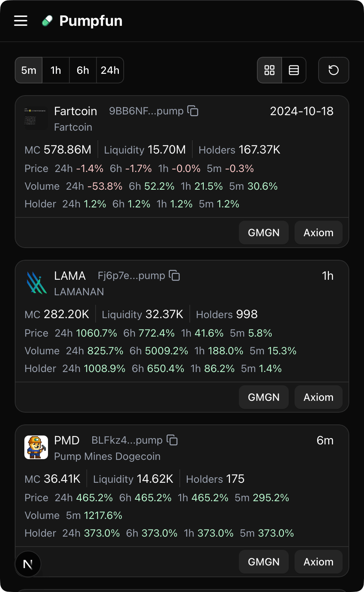Refresh the token list

tap(334, 70)
